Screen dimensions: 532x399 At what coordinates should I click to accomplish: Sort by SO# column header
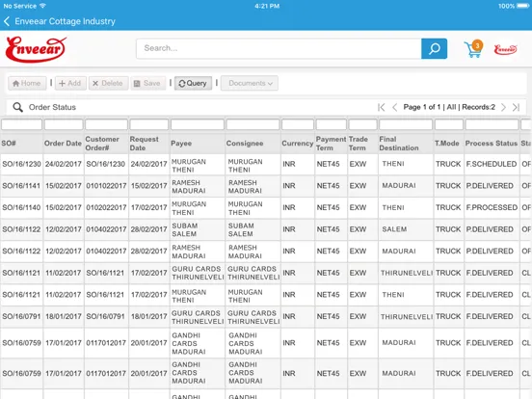[9, 144]
